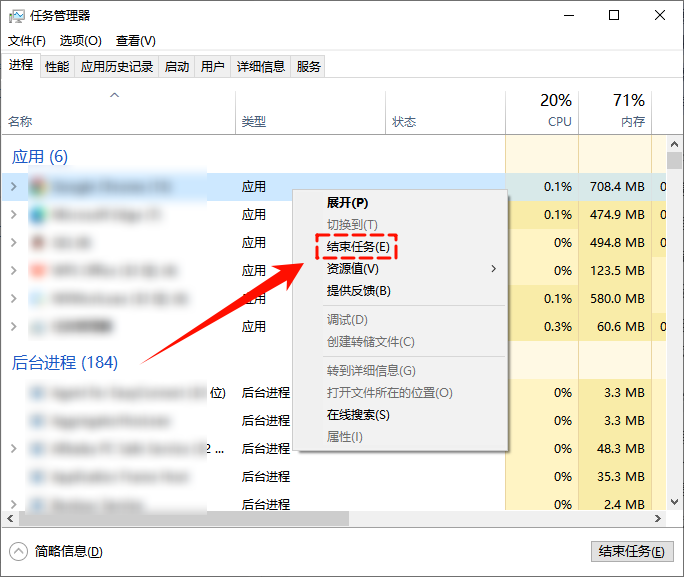Click the icon of the 494.8 MB app
The image size is (684, 577).
(x=38, y=242)
